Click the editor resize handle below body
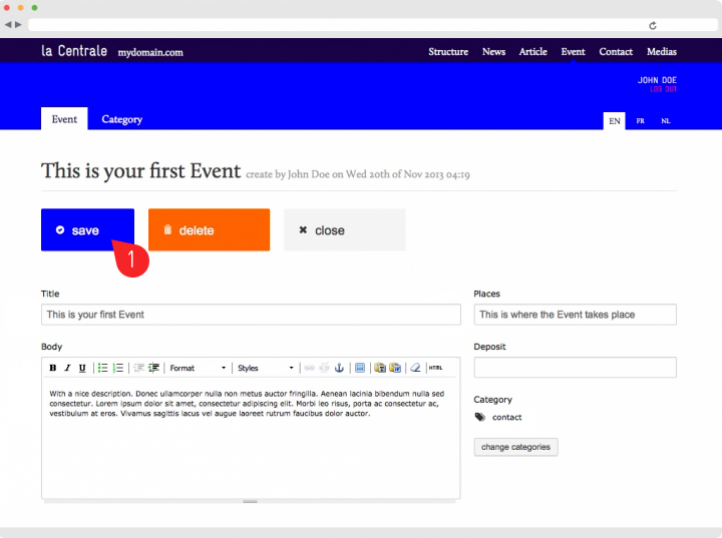 pos(250,501)
